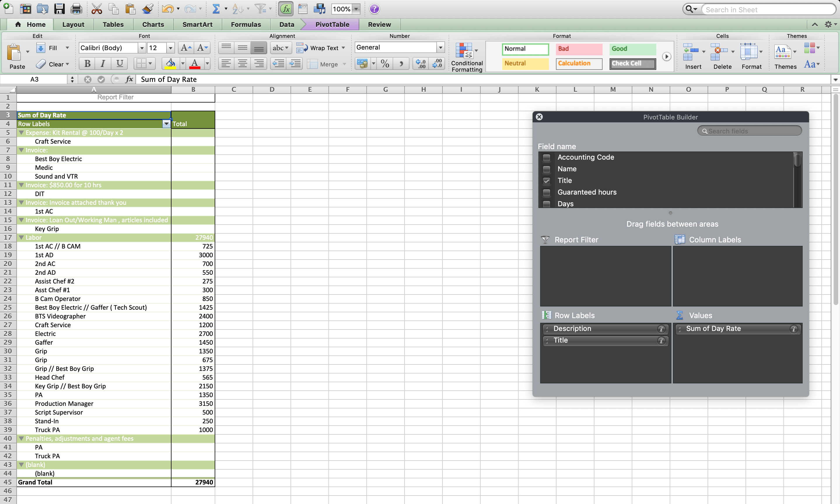Viewport: 840px width, 504px height.
Task: Open Conditional Formatting options
Action: [x=466, y=56]
